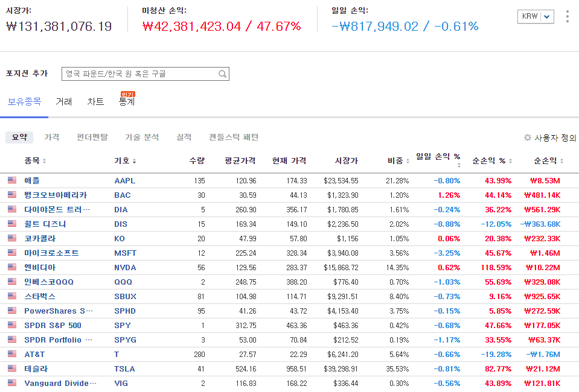Viewport: 579px width, 392px height.
Task: Click the 35.53% weight value
Action: click(x=397, y=368)
